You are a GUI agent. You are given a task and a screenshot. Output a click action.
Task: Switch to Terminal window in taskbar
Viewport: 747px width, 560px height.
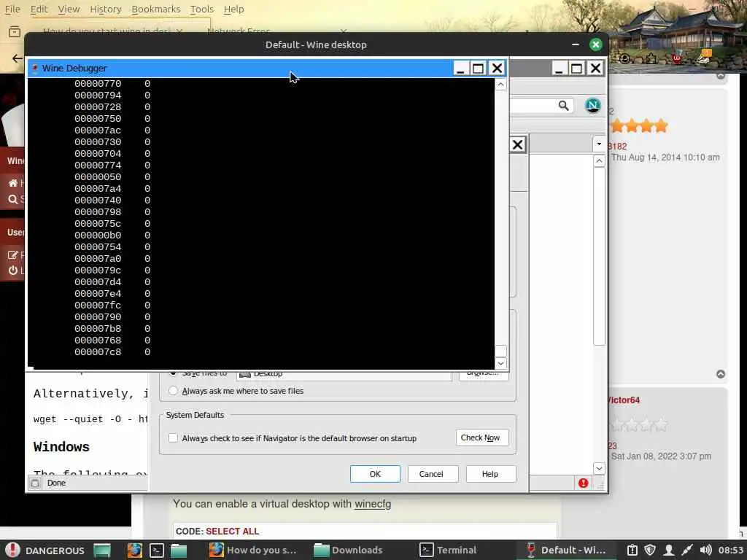[448, 550]
